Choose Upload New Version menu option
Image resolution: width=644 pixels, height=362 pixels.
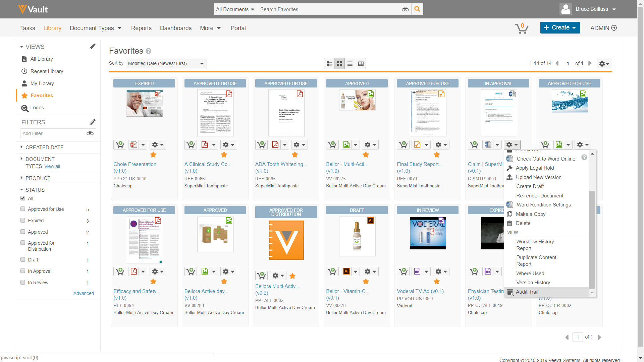tap(538, 177)
